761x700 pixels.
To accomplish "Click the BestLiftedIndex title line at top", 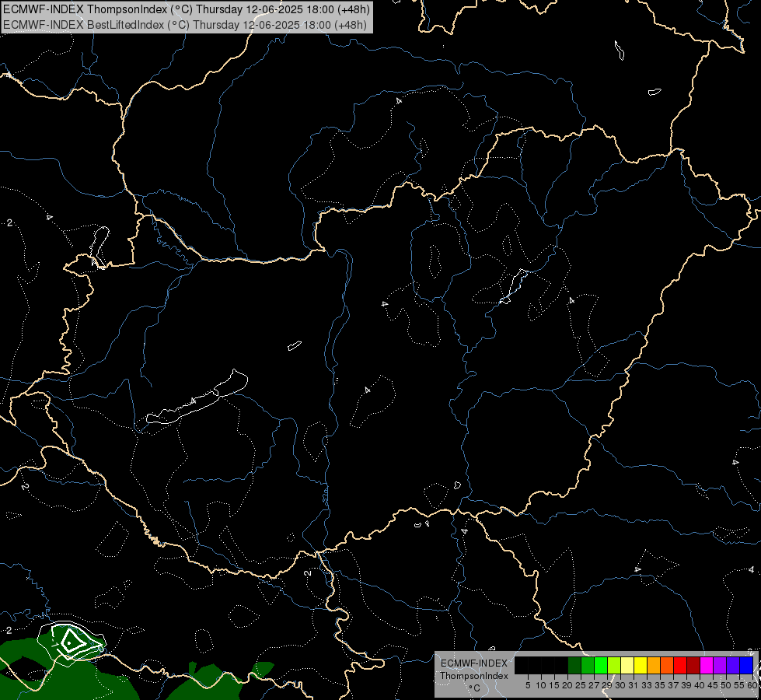I will [x=185, y=25].
